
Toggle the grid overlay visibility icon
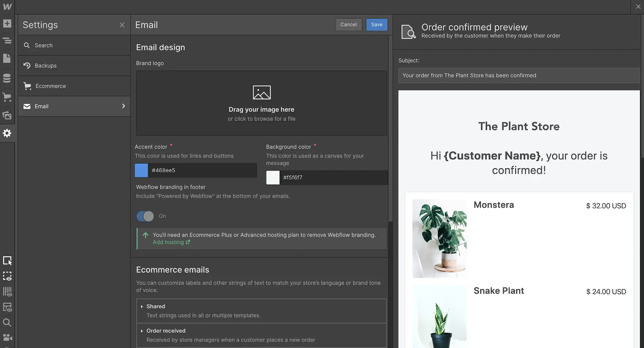click(x=7, y=292)
